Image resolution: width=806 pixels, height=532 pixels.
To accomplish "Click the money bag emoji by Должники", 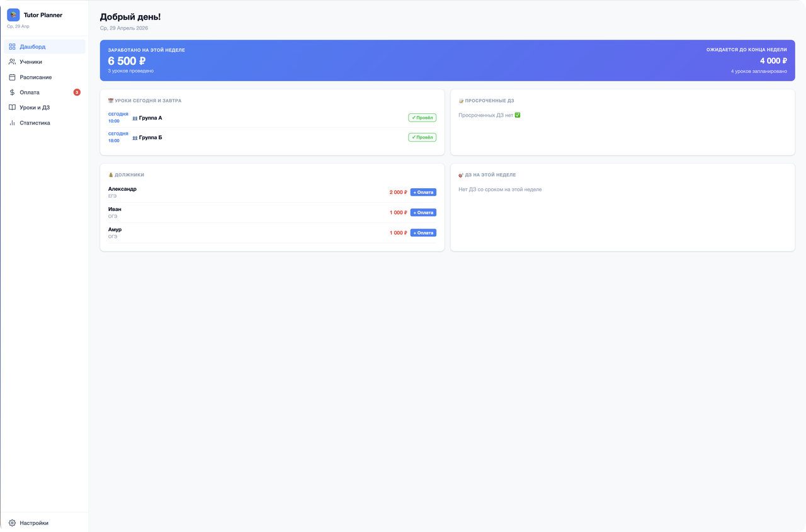I will pos(111,175).
